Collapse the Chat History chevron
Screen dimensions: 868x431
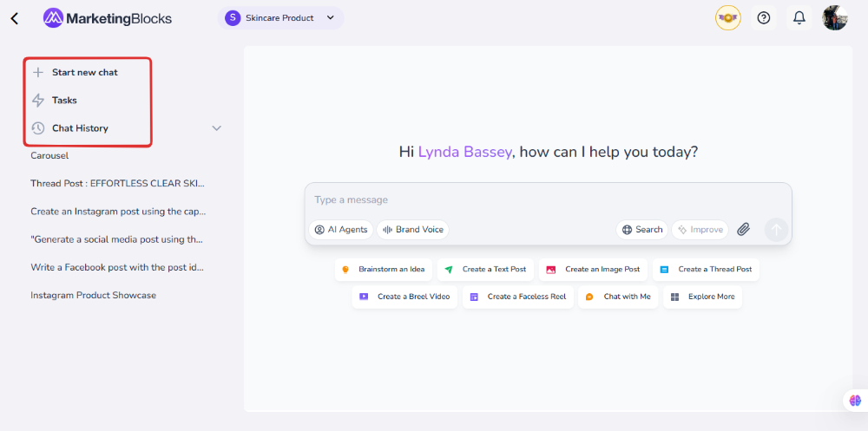(217, 128)
